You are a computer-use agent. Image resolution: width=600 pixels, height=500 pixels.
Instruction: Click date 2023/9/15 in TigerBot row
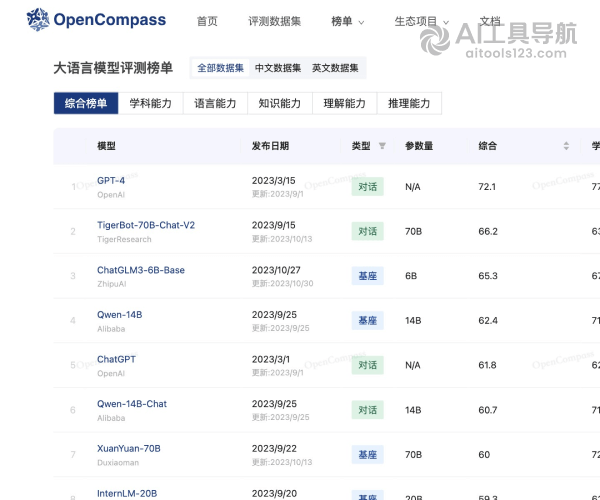(x=274, y=225)
